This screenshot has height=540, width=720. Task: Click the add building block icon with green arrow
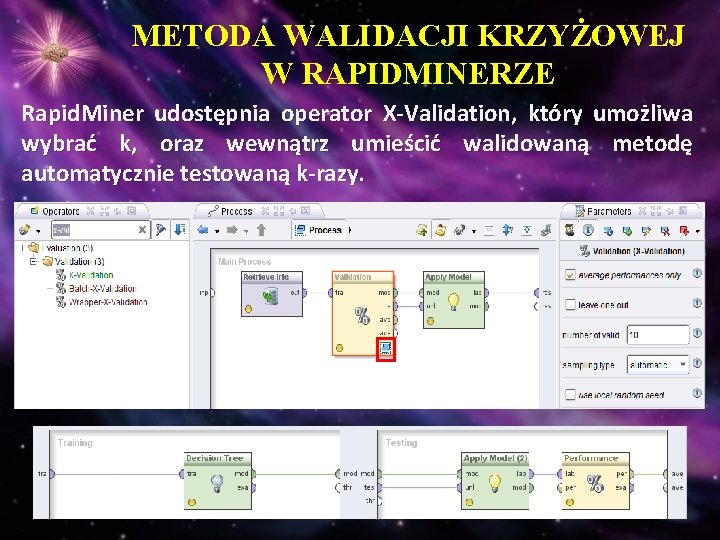(x=422, y=230)
